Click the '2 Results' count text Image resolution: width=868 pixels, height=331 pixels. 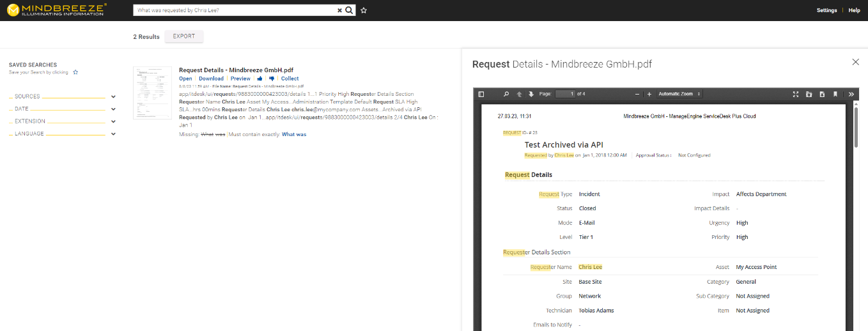[x=146, y=37]
